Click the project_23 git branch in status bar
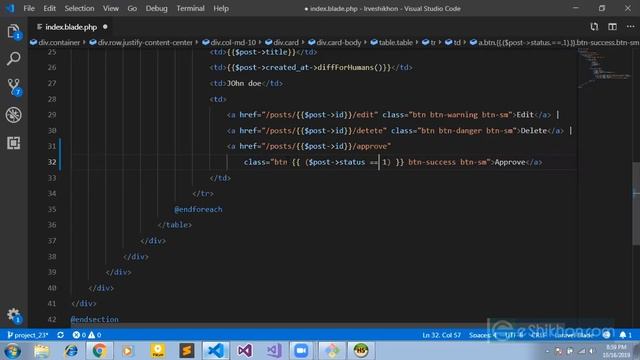 (28, 335)
